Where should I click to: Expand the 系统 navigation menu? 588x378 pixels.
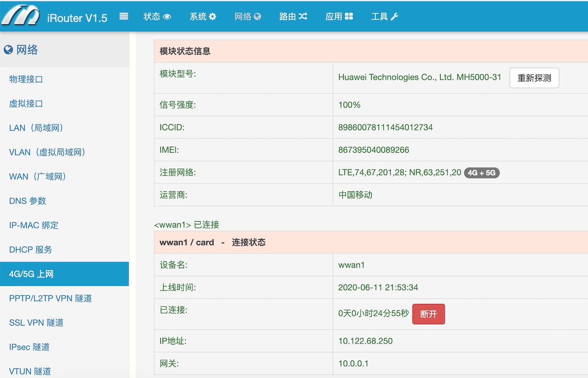point(198,17)
